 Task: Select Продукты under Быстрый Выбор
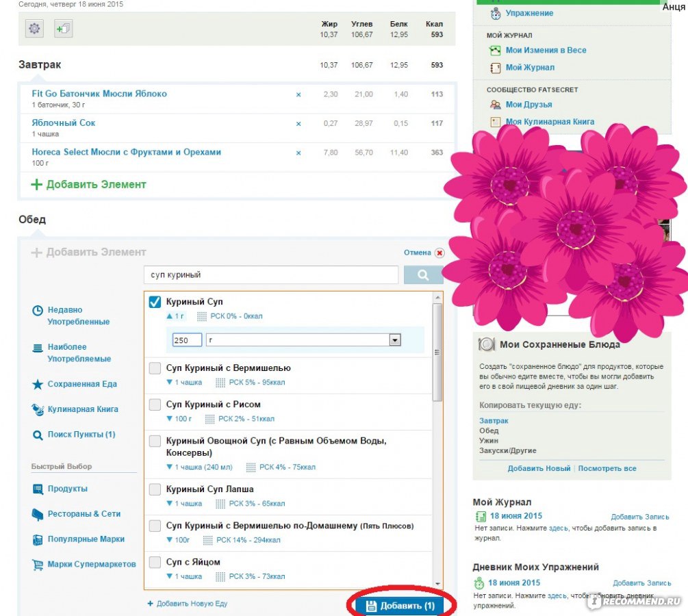67,489
